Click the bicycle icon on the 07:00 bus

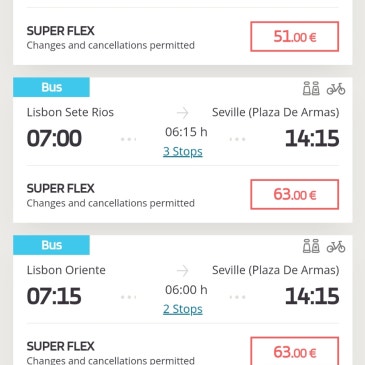click(336, 89)
